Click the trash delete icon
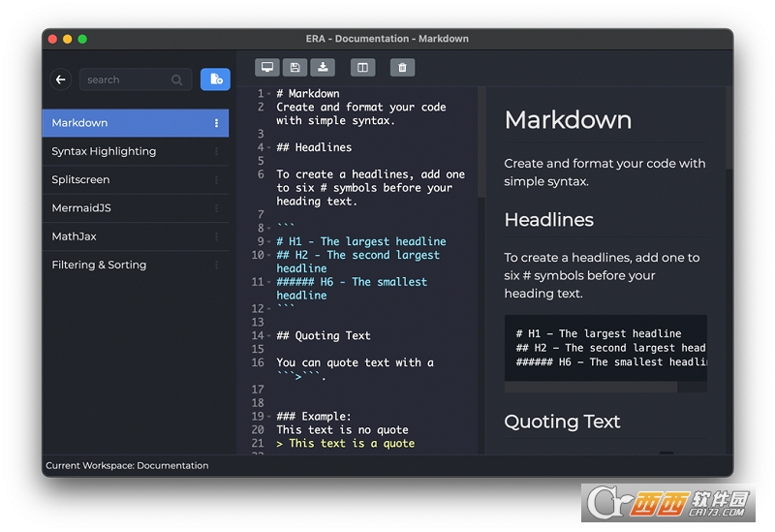The image size is (775, 532). tap(402, 67)
